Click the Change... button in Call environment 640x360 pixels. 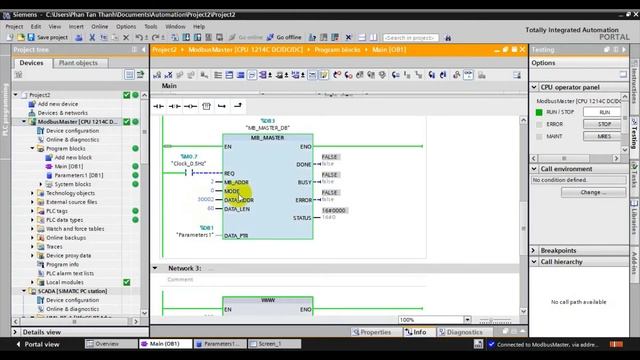coord(593,192)
